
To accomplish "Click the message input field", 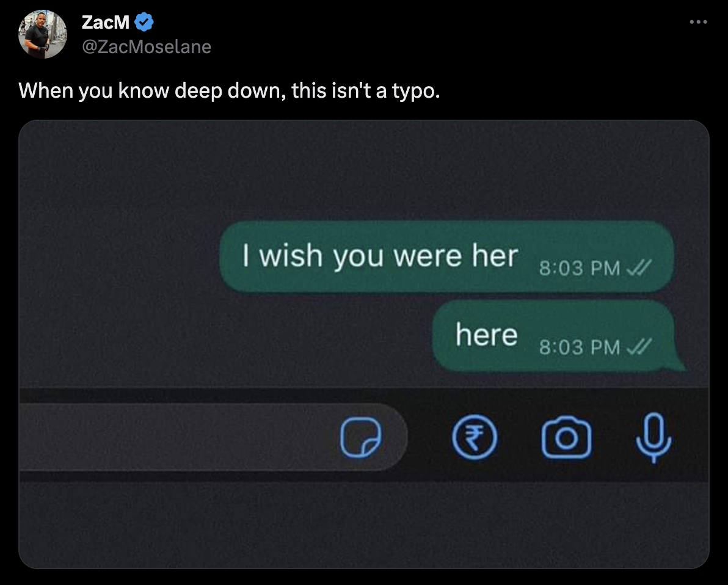I will coord(213,437).
